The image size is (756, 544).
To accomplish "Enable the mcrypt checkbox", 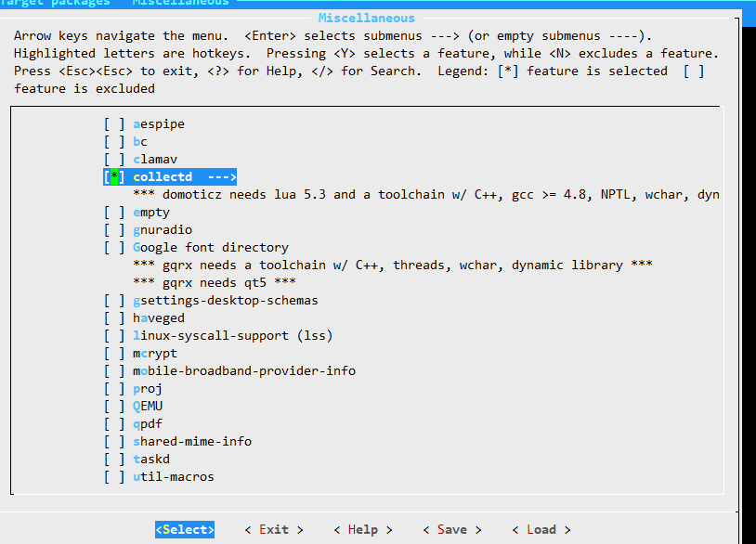I will pos(114,353).
